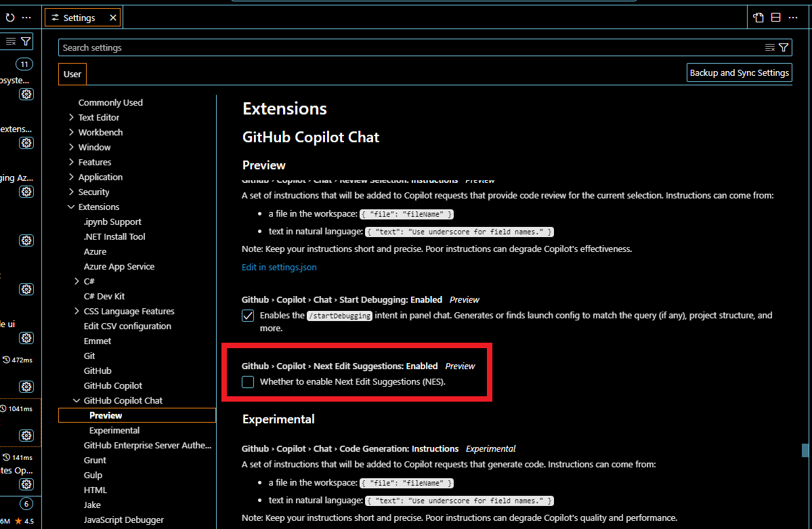The height and width of the screenshot is (529, 812).
Task: Open Backup and Sync Settings
Action: click(739, 72)
